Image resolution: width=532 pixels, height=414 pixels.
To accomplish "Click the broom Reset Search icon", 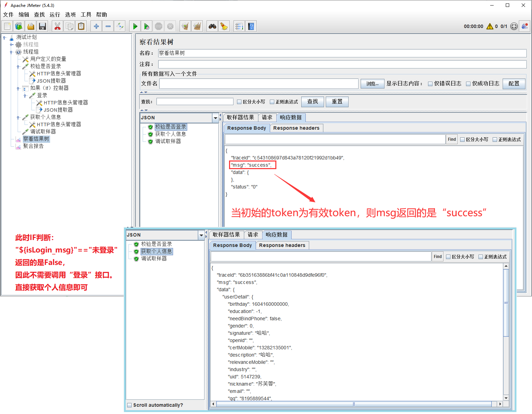I will (x=224, y=26).
